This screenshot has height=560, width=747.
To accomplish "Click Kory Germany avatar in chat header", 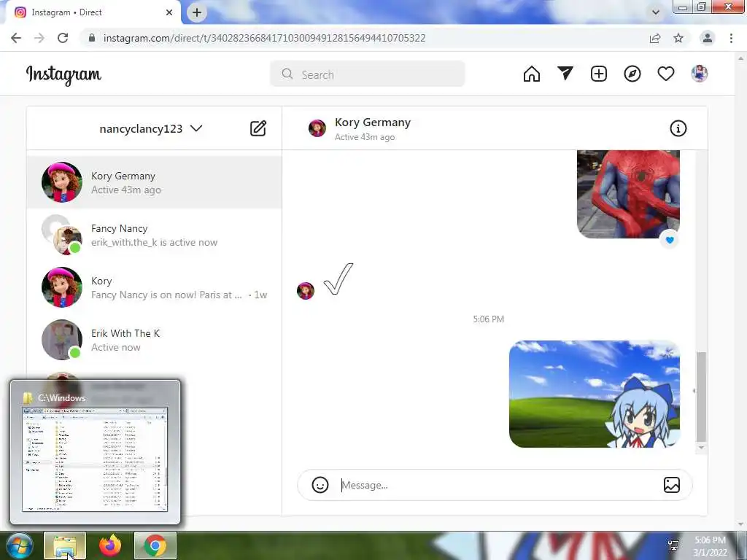I will point(317,128).
